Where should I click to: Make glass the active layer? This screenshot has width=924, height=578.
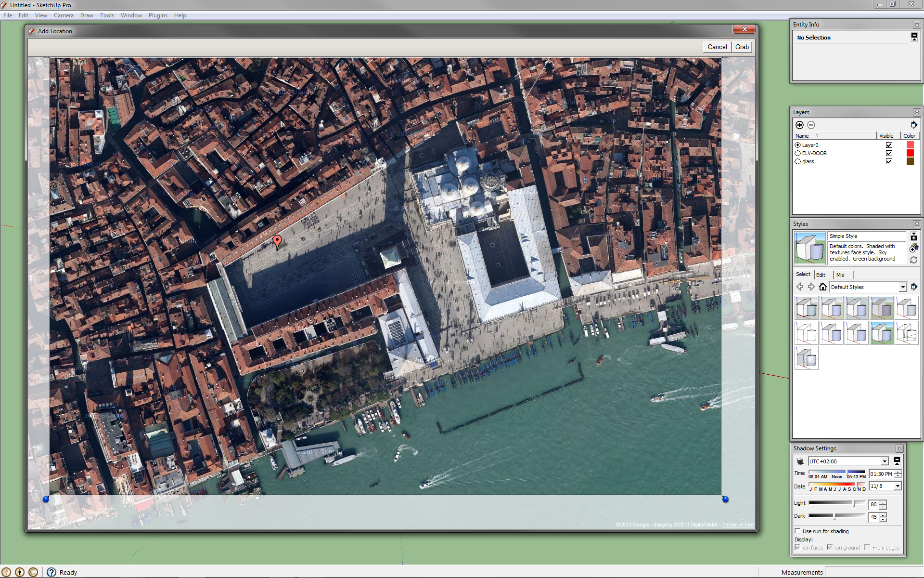(x=797, y=161)
